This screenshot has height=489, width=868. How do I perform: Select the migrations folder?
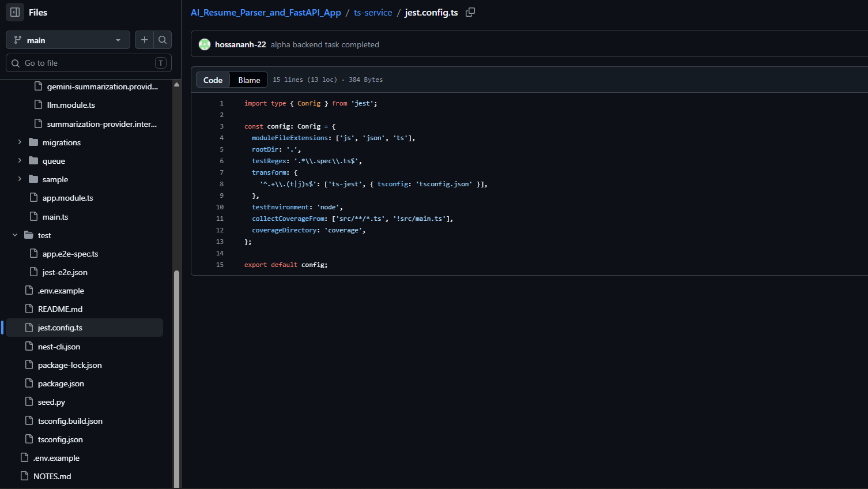point(62,142)
